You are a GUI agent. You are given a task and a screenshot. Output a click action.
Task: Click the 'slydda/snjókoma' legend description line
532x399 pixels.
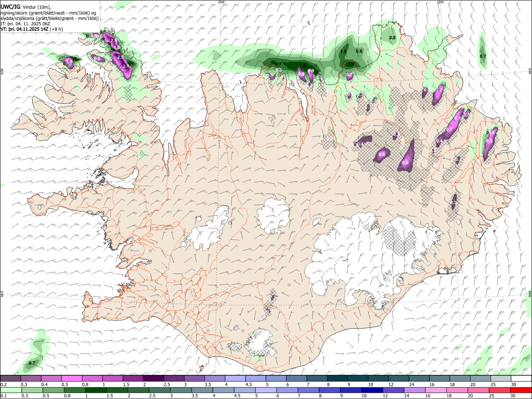point(49,18)
